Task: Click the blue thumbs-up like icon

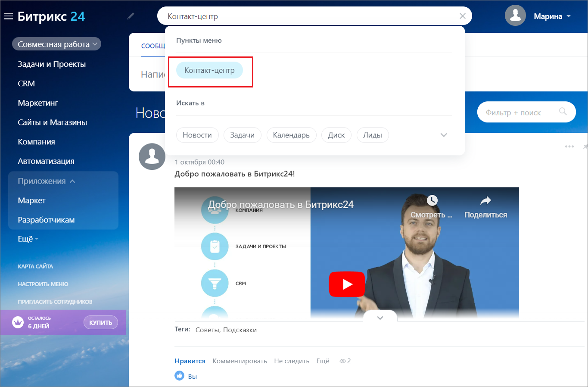Action: (x=180, y=376)
